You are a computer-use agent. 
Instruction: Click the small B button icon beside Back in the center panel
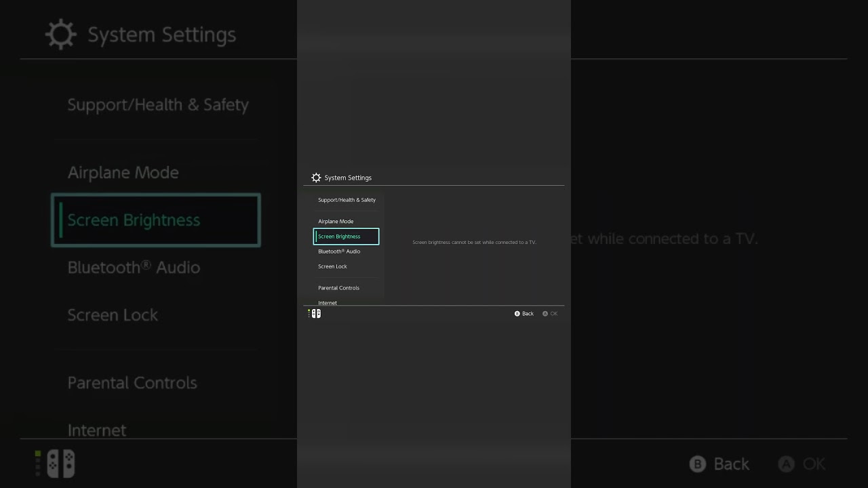(517, 314)
